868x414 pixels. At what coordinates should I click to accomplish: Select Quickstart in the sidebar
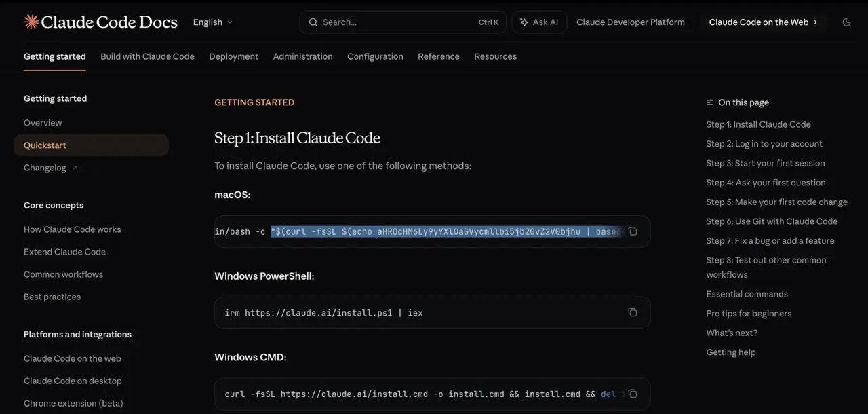point(91,145)
